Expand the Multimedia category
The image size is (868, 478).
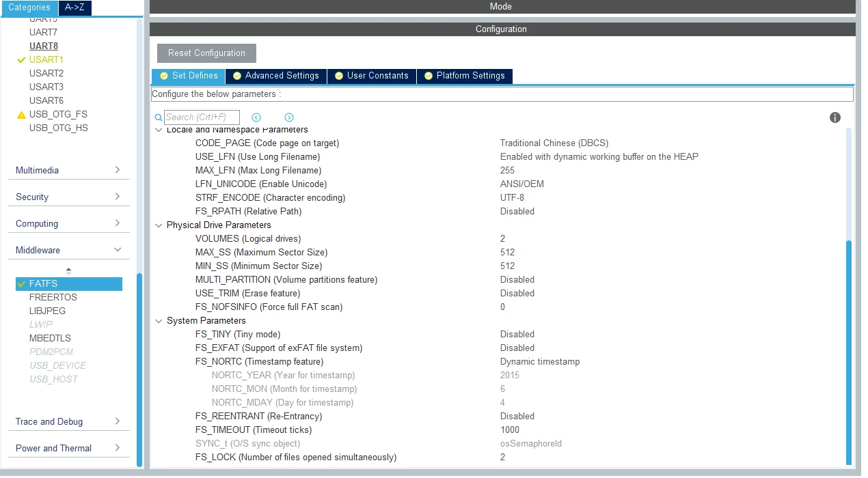pos(118,169)
